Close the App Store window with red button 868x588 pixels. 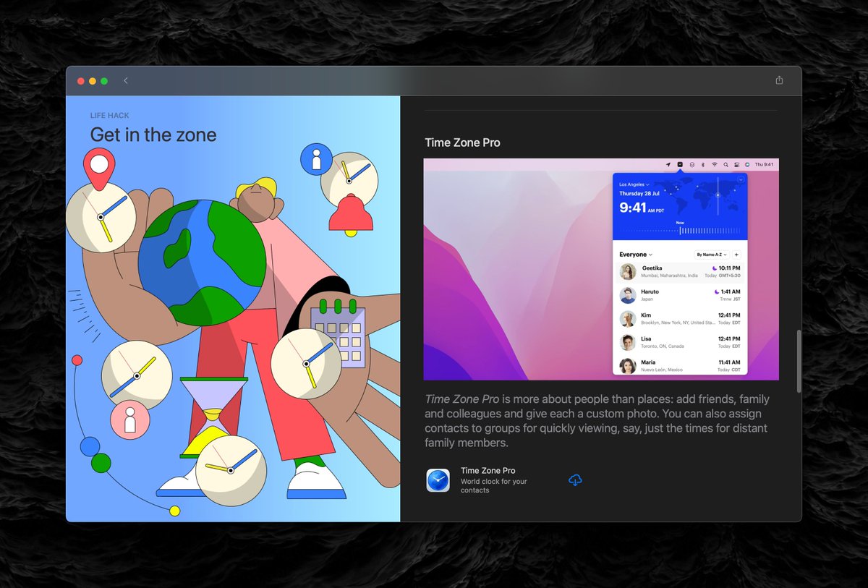(x=81, y=81)
